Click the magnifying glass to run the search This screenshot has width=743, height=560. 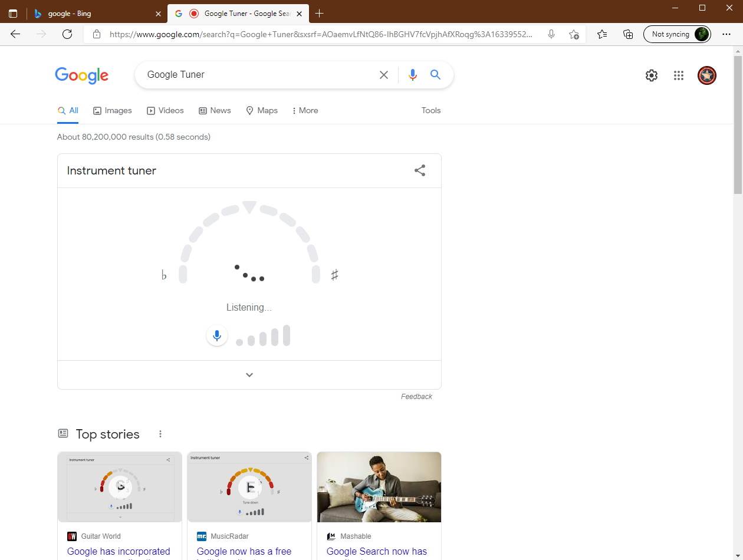point(435,74)
